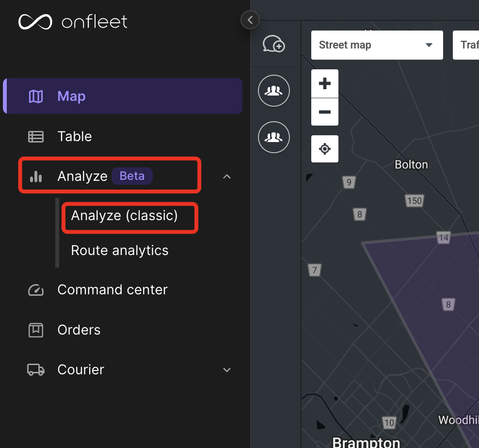
Task: Open the Command center
Action: tap(112, 290)
